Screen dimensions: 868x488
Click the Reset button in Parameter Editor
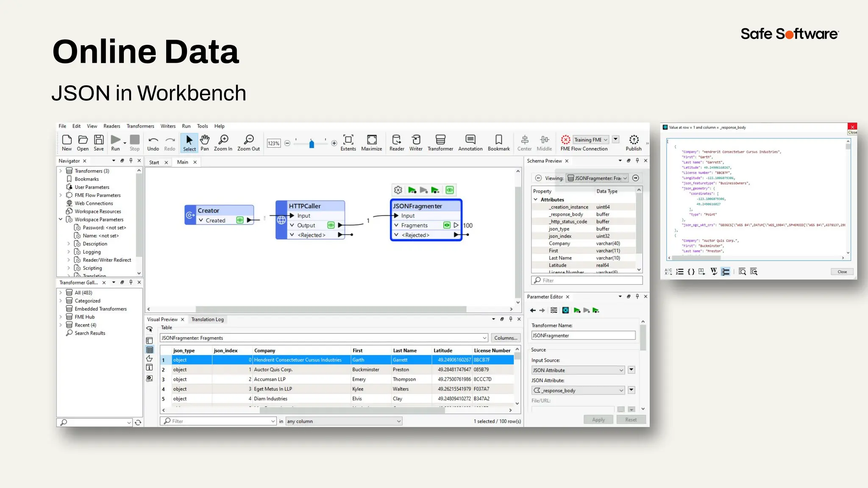(631, 420)
